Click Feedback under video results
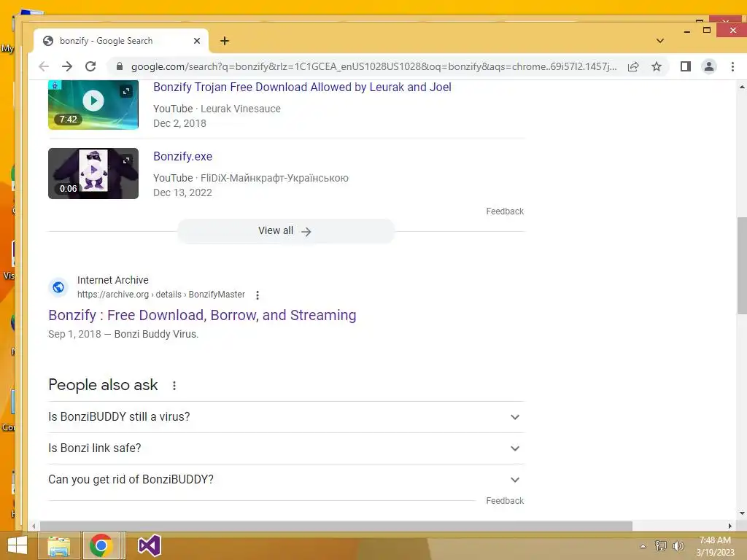 (505, 211)
